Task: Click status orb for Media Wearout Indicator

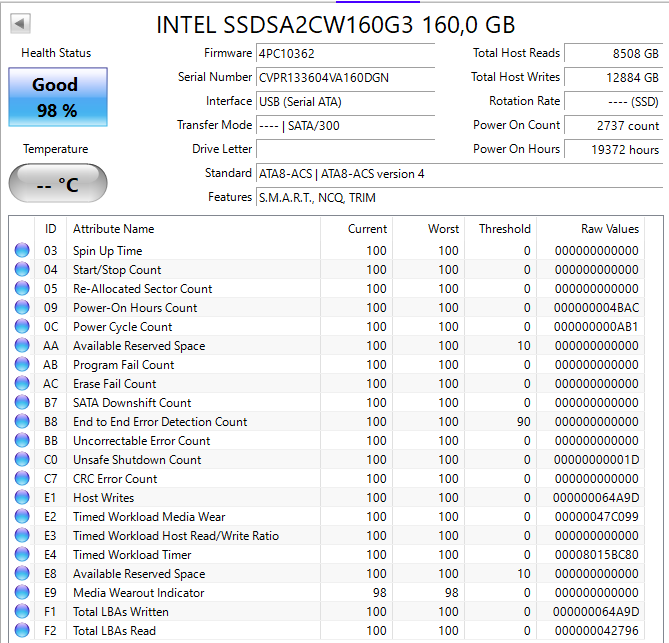Action: click(22, 593)
